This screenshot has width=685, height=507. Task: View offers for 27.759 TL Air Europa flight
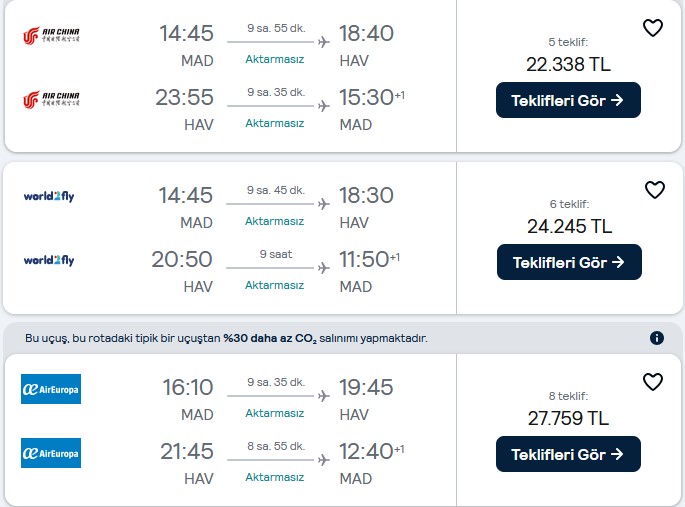pyautogui.click(x=568, y=454)
